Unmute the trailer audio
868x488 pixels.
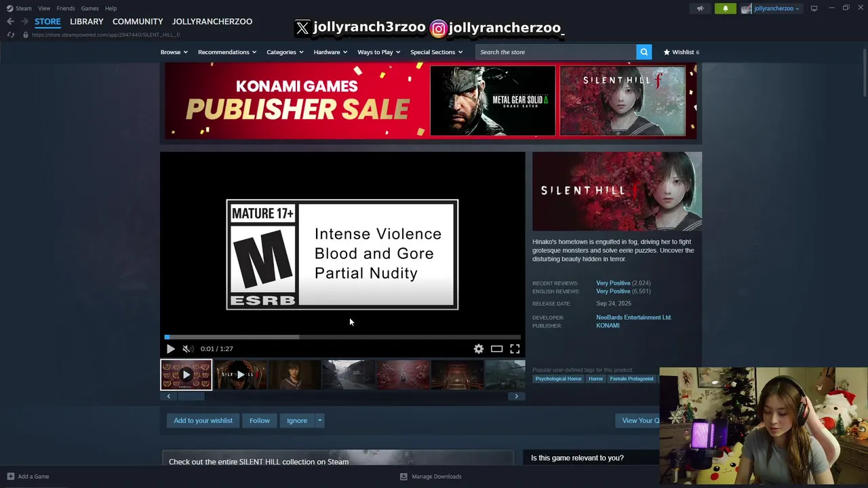pyautogui.click(x=187, y=348)
